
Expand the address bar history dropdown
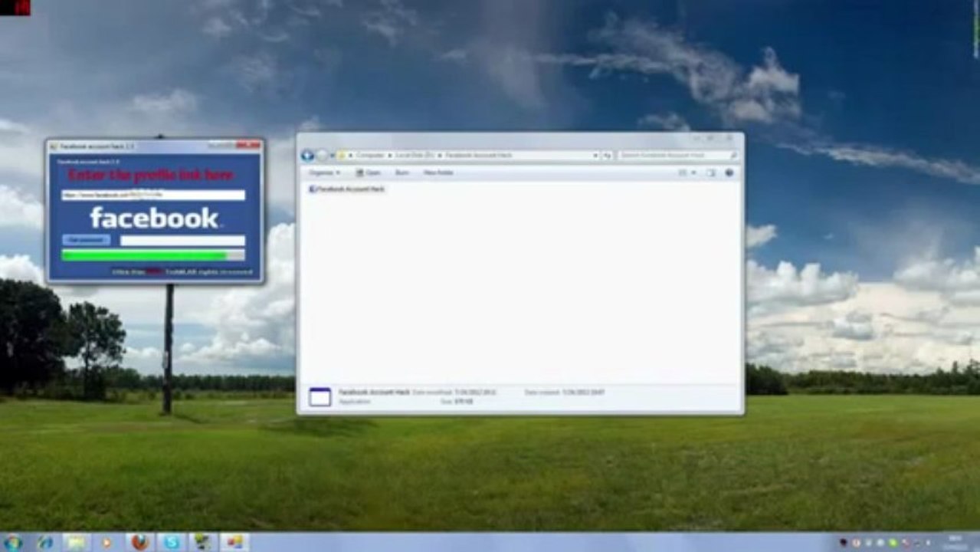pyautogui.click(x=595, y=156)
